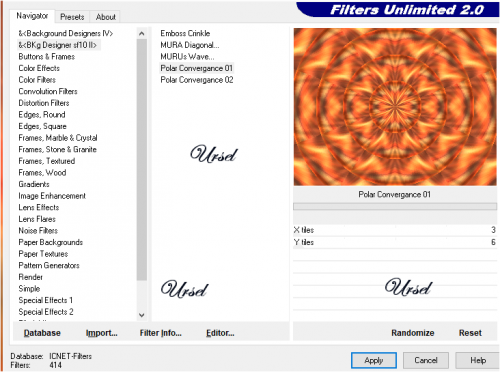Open the About tab
This screenshot has height=372, width=500.
tap(106, 17)
